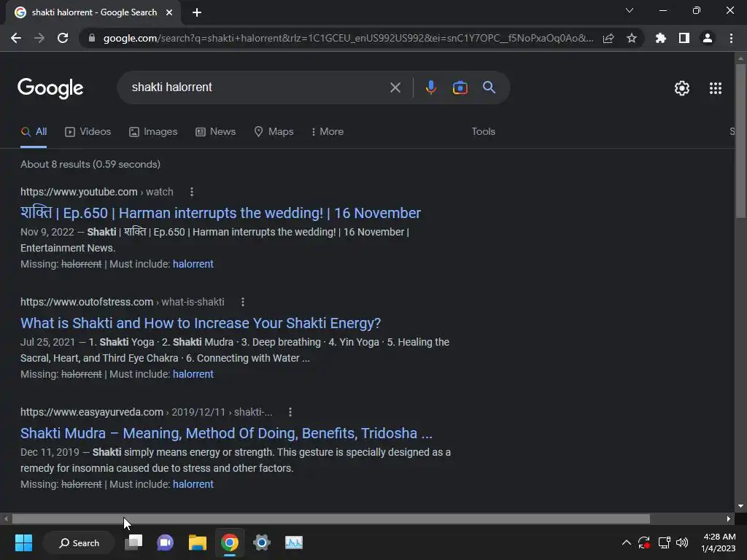The image size is (747, 560).
Task: Close the shakti halorrent tab
Action: [x=169, y=12]
